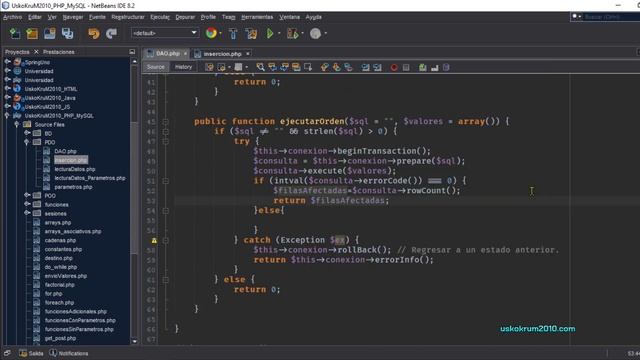Click the project tree scrollbar up arrow
This screenshot has height=360, width=640.
click(135, 61)
